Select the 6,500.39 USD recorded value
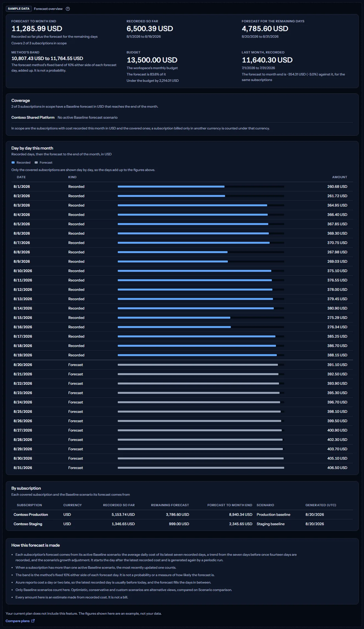The image size is (364, 629). click(150, 29)
